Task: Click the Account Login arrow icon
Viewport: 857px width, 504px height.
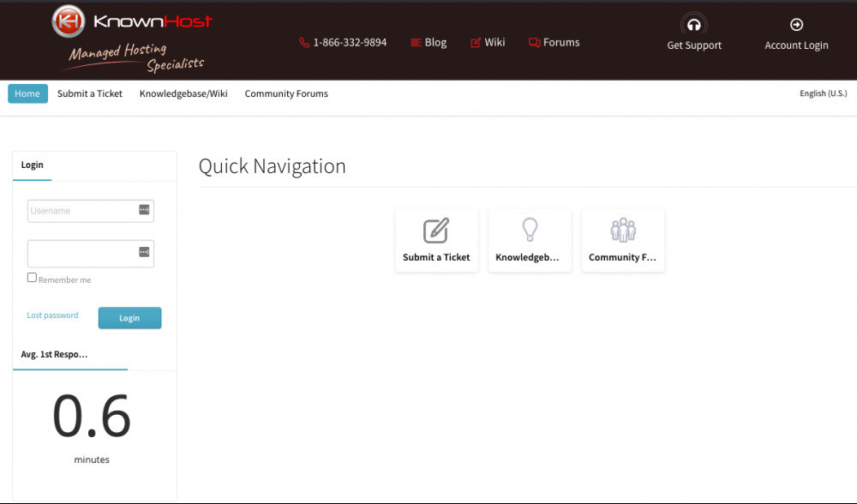Action: tap(796, 25)
